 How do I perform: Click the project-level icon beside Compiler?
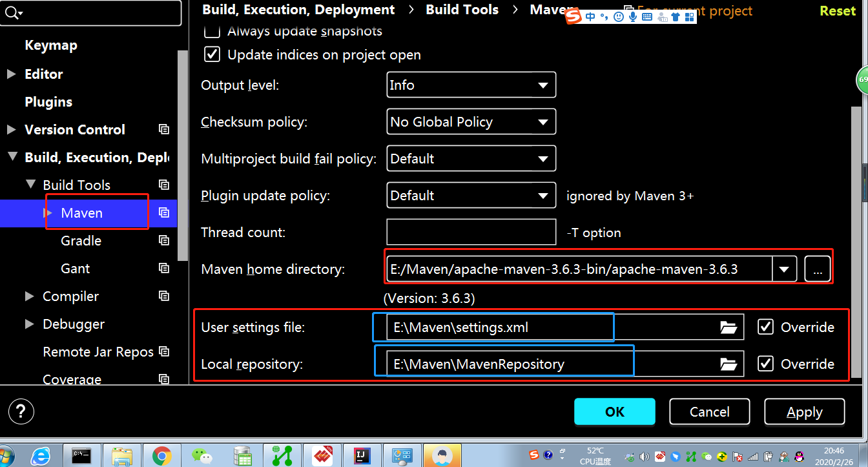pyautogui.click(x=164, y=296)
